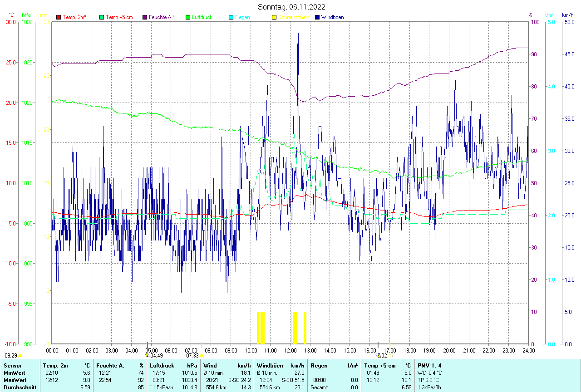Click the narrow sunshine bar before 13:00
The height and width of the screenshot is (392, 581).
point(305,328)
